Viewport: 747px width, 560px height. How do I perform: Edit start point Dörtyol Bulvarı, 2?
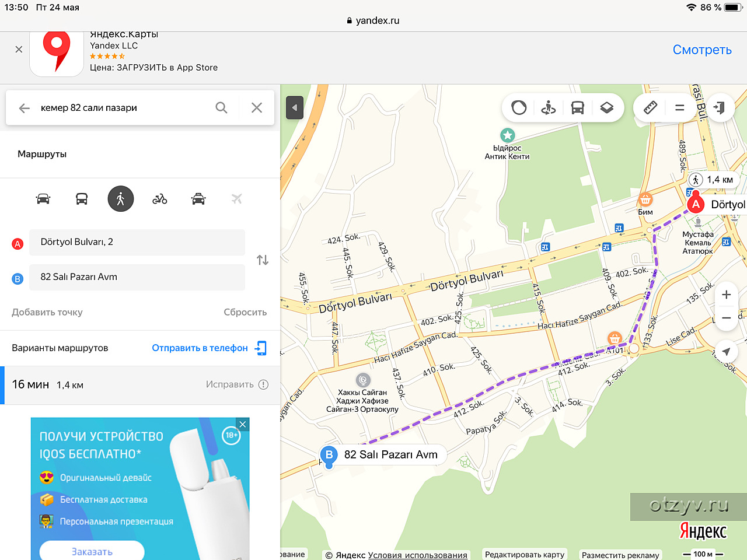(x=137, y=242)
